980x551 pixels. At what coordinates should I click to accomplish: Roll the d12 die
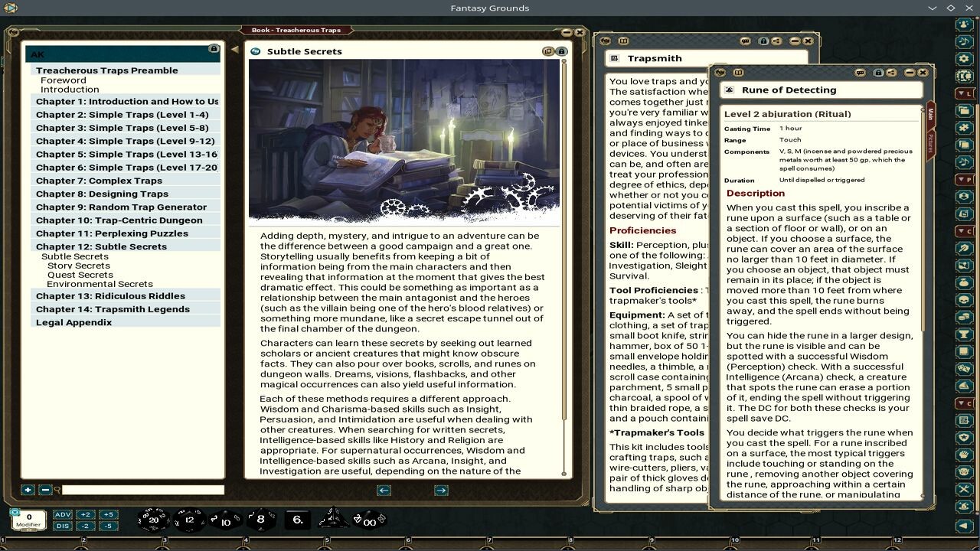pyautogui.click(x=188, y=520)
